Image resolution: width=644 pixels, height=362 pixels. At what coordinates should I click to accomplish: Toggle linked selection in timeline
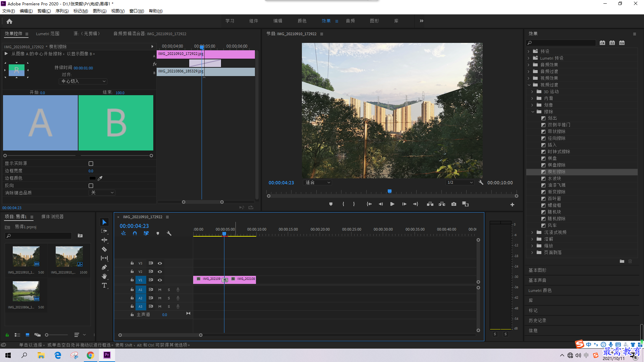pyautogui.click(x=146, y=233)
